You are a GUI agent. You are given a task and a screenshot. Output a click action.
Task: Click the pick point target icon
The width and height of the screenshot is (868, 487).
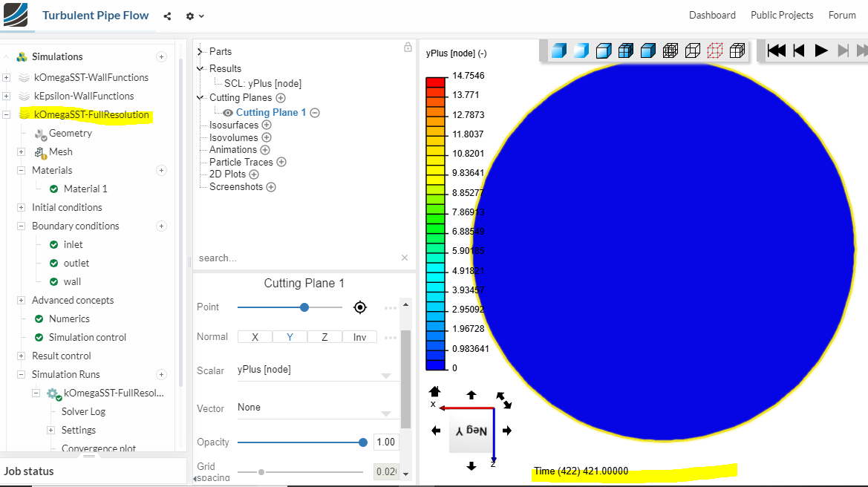pyautogui.click(x=360, y=307)
